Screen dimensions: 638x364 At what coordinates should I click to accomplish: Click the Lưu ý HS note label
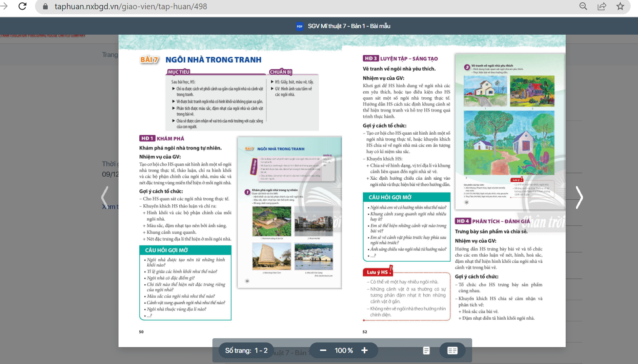click(x=377, y=272)
